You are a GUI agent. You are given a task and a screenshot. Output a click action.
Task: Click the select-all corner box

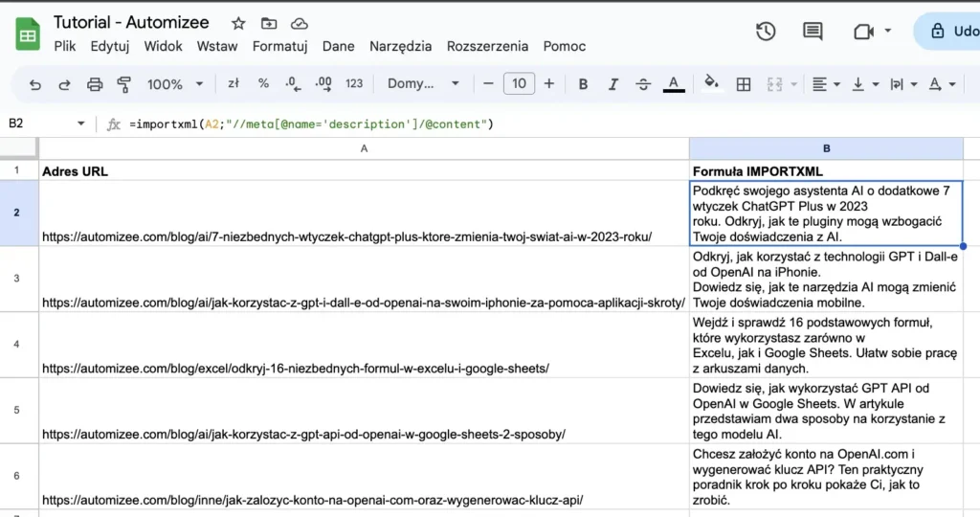(19, 148)
